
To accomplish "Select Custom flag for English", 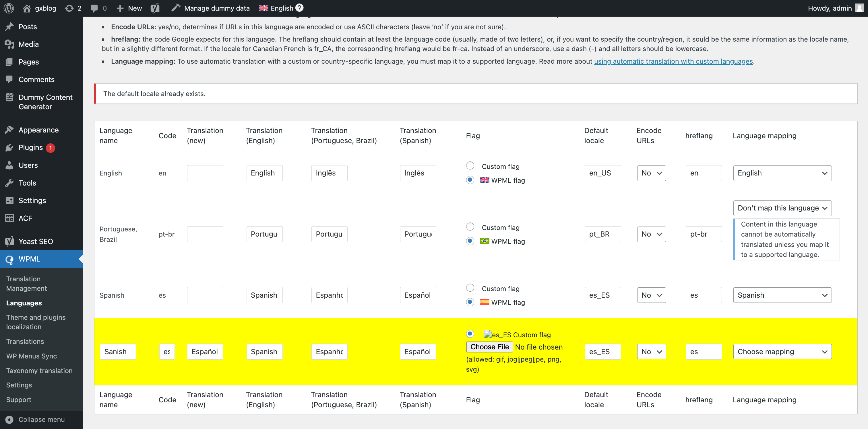I will [x=470, y=166].
